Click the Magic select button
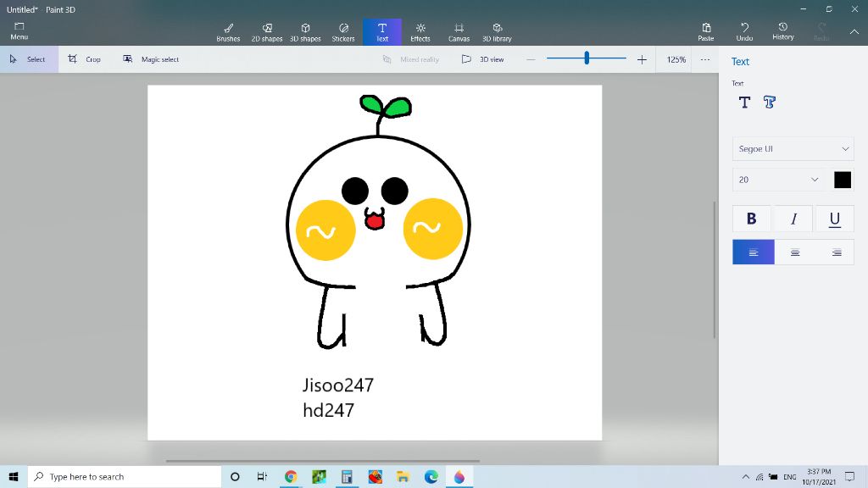The width and height of the screenshot is (868, 488). (x=151, y=59)
